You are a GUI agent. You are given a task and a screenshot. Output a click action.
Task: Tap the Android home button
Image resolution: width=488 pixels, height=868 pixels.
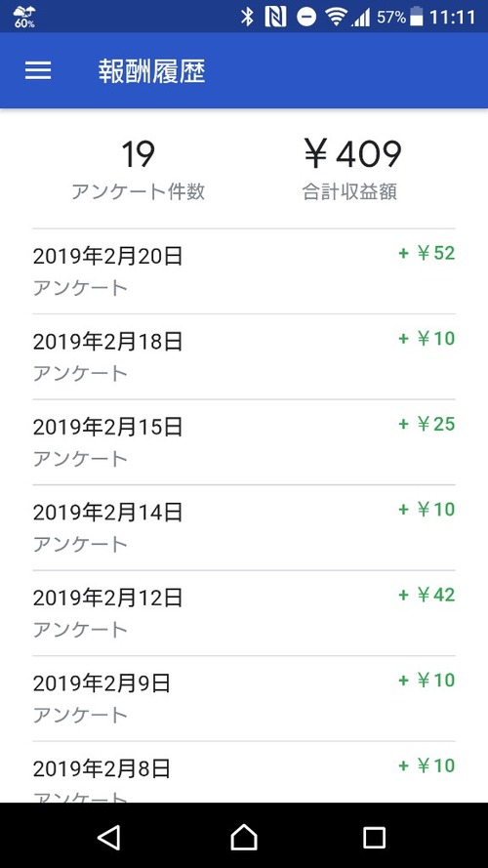(x=244, y=837)
